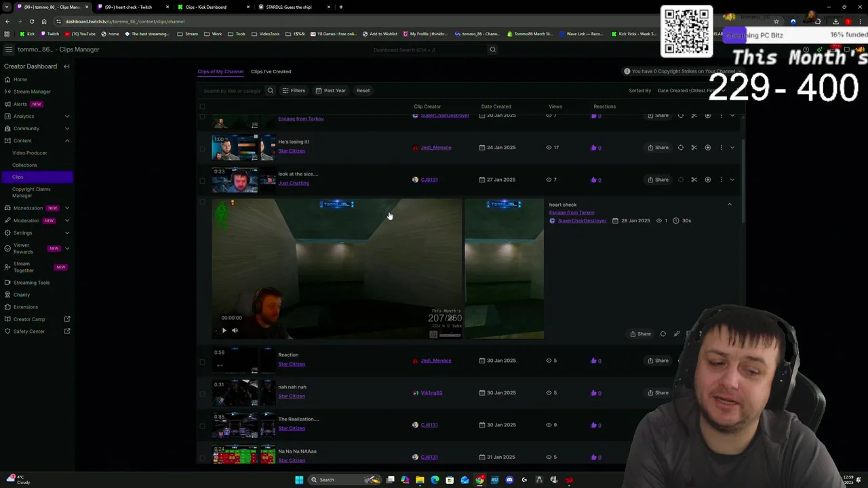Viewport: 868px width, 488px height.
Task: Focus the search by title or category field
Action: 231,91
